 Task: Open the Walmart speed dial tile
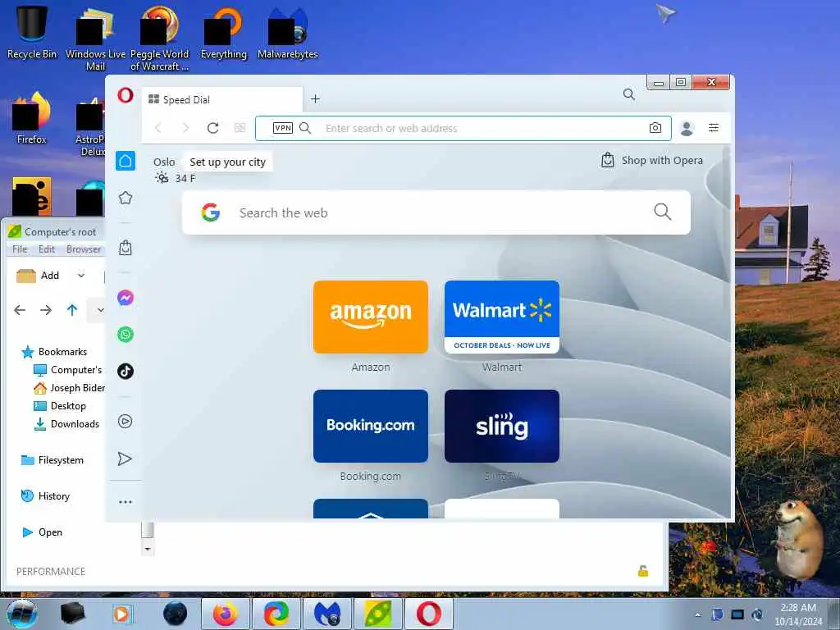pyautogui.click(x=502, y=317)
